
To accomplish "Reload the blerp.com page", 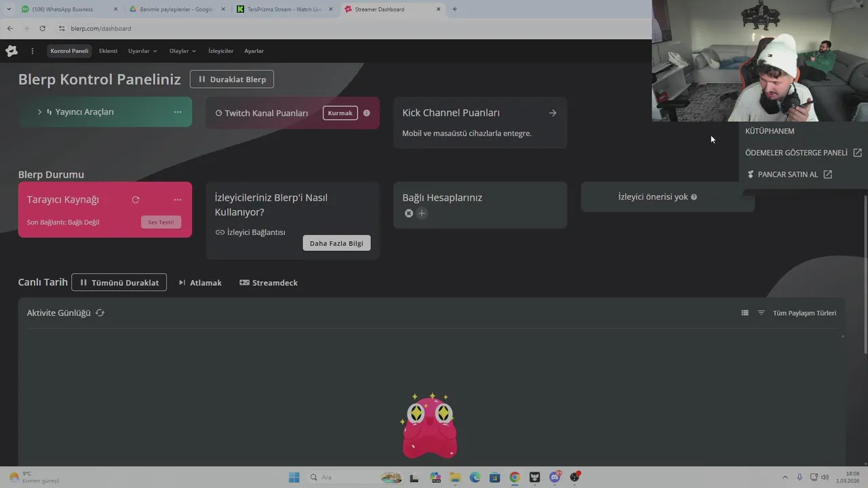I will (42, 28).
